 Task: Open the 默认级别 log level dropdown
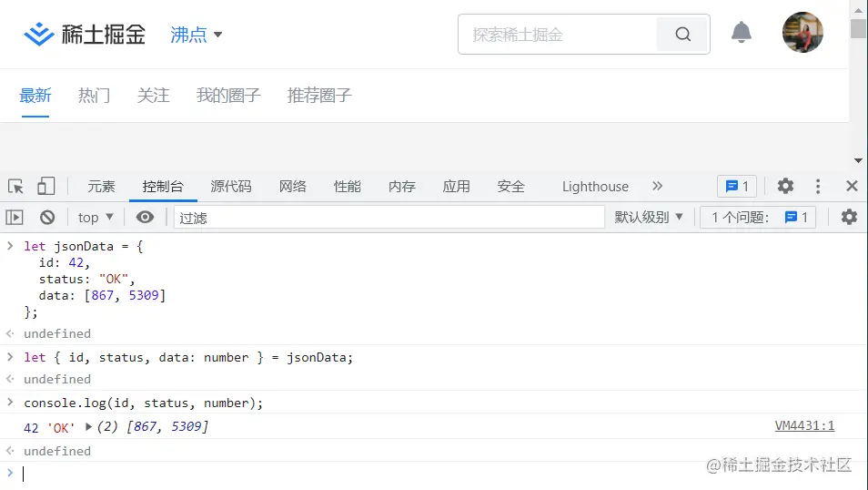648,218
